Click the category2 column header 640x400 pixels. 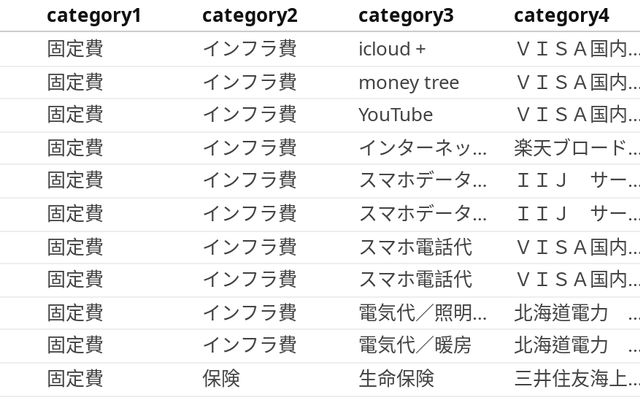tap(250, 15)
